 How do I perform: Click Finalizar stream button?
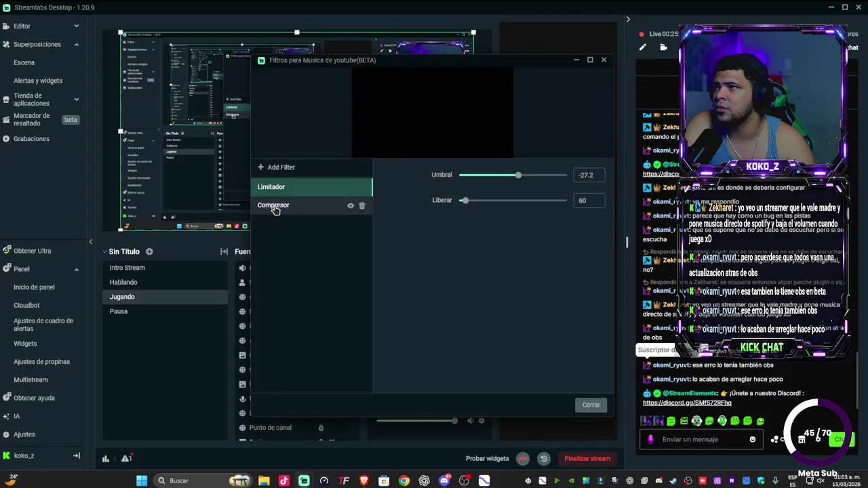pos(587,459)
